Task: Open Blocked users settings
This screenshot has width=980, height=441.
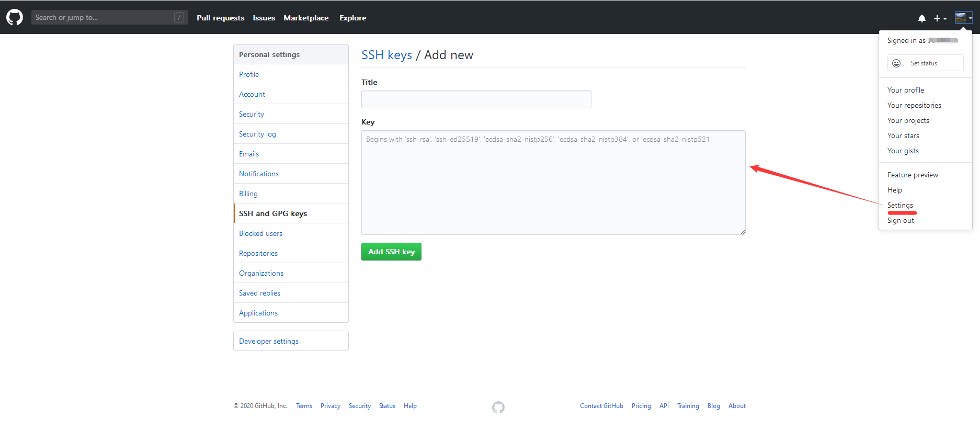Action: (x=291, y=233)
